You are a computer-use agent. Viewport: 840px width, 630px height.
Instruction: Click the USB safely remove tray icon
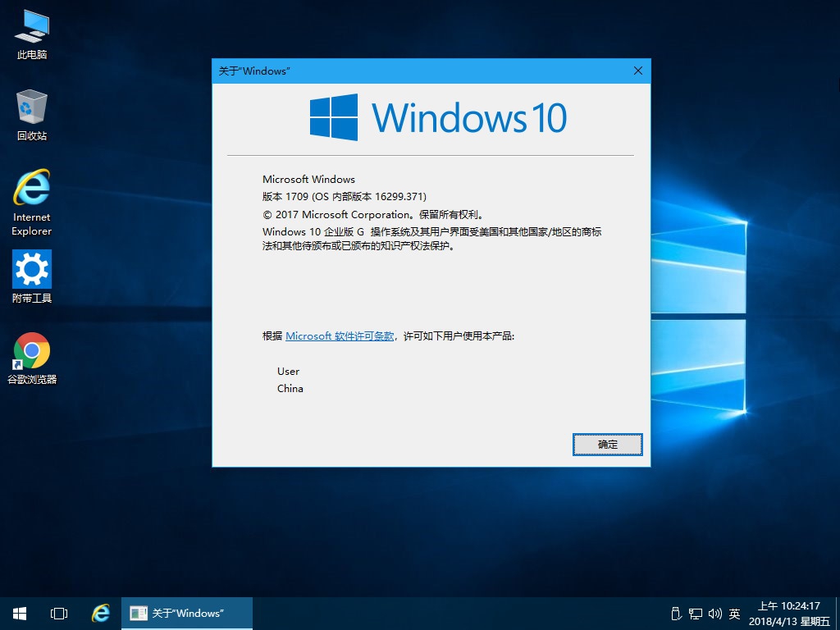676,614
